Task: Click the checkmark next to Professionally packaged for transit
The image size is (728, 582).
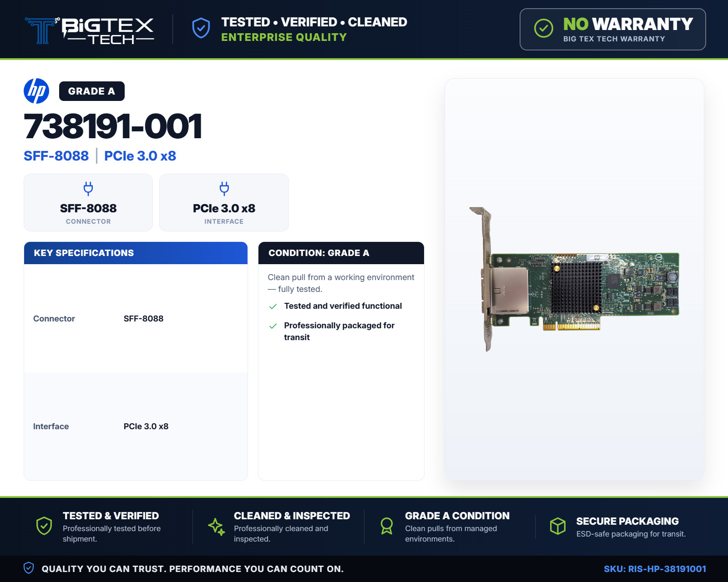Action: tap(273, 326)
